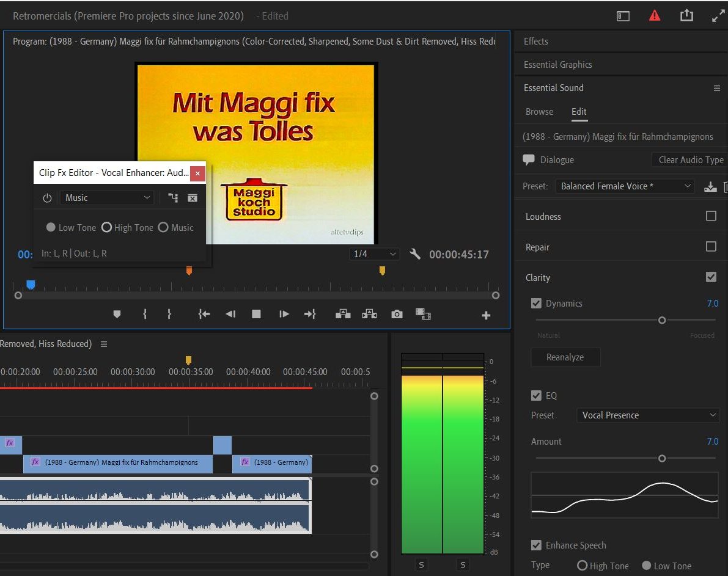728x576 pixels.
Task: Open the Music preset dropdown in Clip Fx Editor
Action: pos(107,198)
